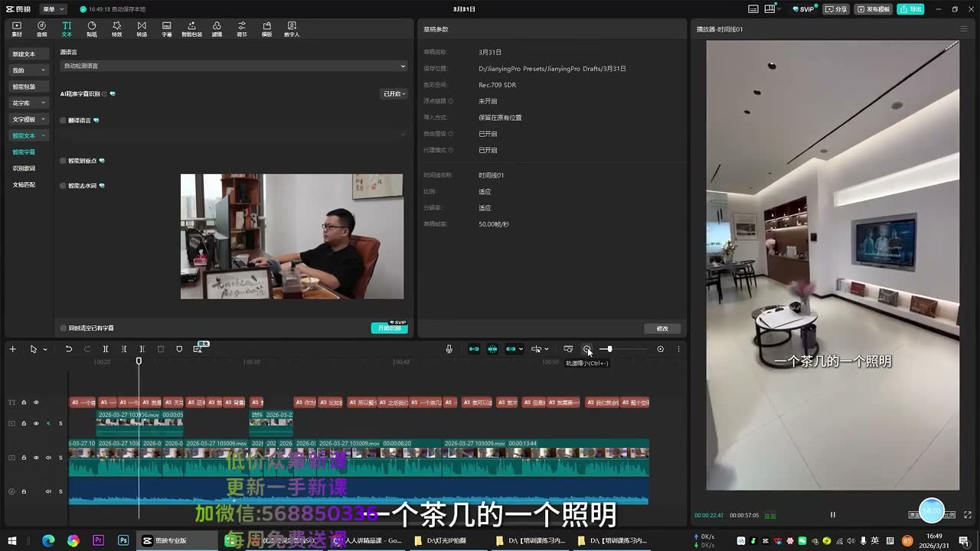Open the 转场 transitions panel

coord(142,29)
